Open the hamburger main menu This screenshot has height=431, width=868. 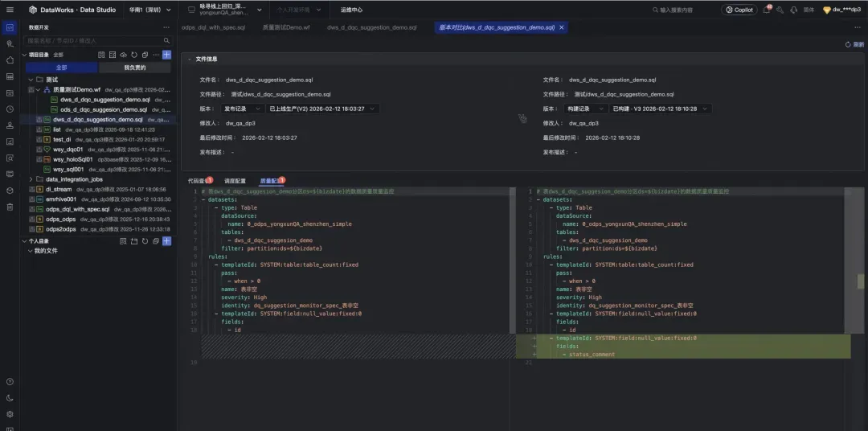click(x=10, y=10)
